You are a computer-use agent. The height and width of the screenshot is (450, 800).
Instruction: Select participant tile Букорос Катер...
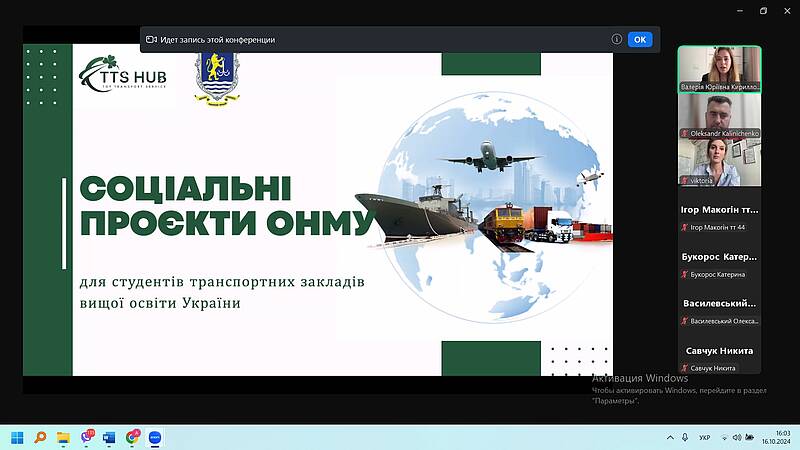(x=719, y=257)
